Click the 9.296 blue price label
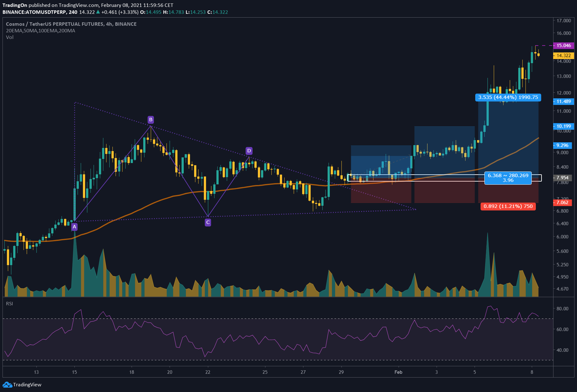This screenshot has width=577, height=392. pyautogui.click(x=562, y=145)
